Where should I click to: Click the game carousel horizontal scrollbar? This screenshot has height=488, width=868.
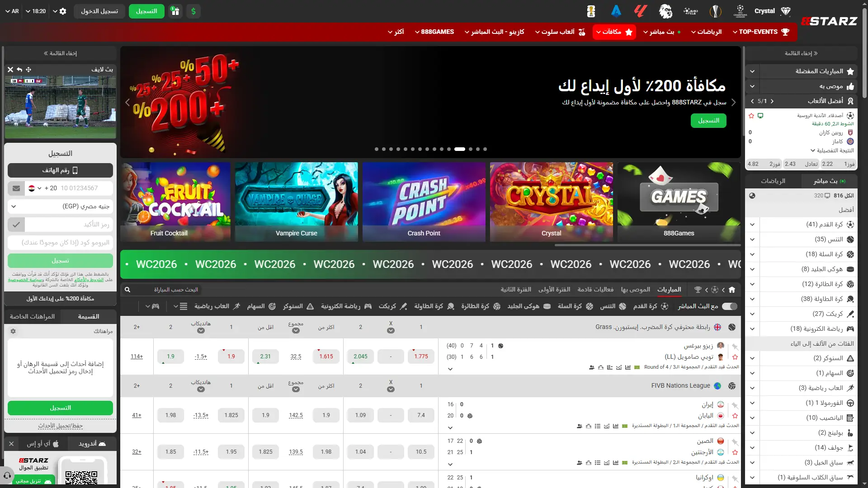pos(647,245)
